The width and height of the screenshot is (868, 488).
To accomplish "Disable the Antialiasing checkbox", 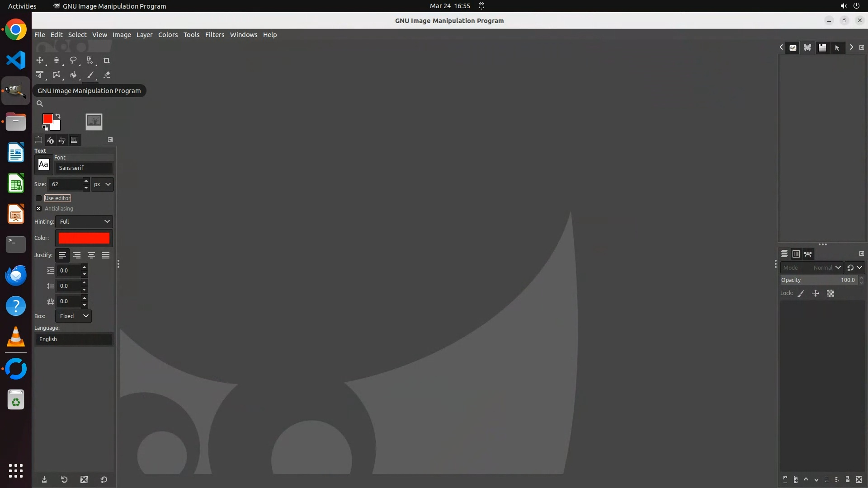I will click(x=39, y=208).
